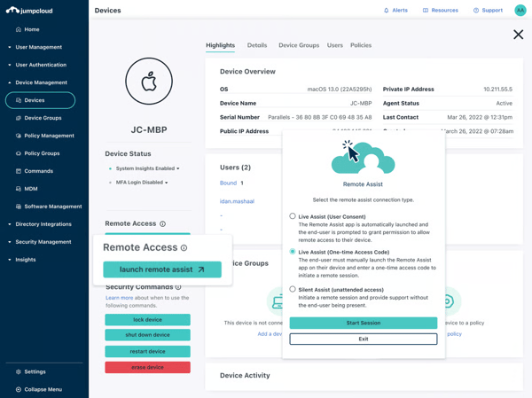The width and height of the screenshot is (532, 398).
Task: Open Device Groups in the sidebar
Action: tap(39, 118)
